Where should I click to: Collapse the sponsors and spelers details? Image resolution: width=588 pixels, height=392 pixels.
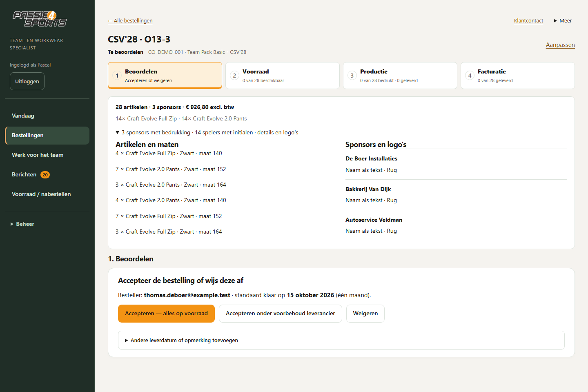pos(207,132)
